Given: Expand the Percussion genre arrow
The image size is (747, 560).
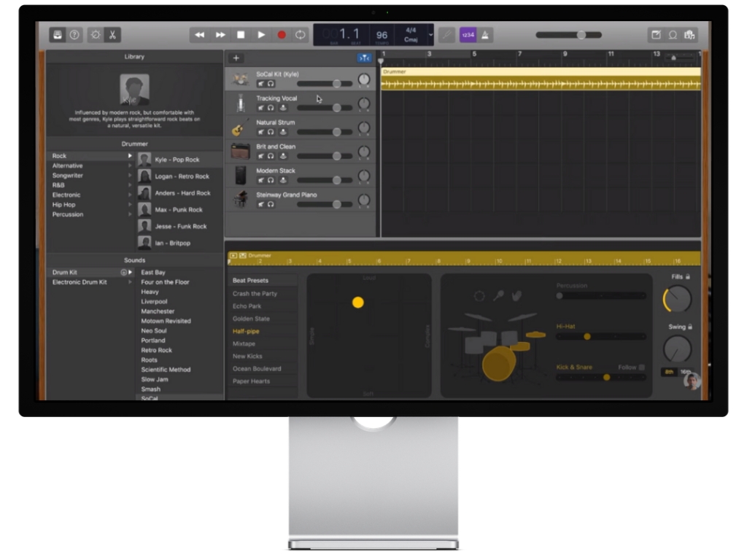Looking at the screenshot, I should click(x=130, y=214).
